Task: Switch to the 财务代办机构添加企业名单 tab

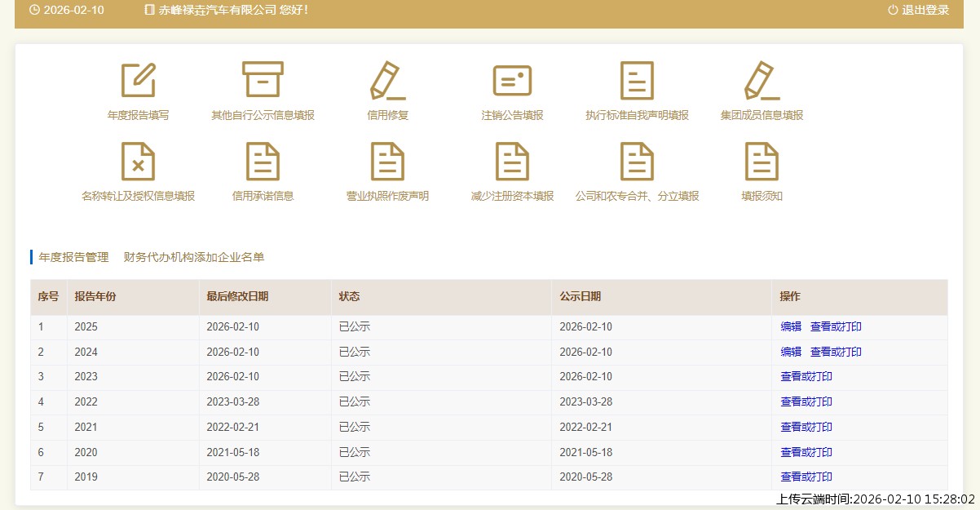Action: tap(194, 257)
